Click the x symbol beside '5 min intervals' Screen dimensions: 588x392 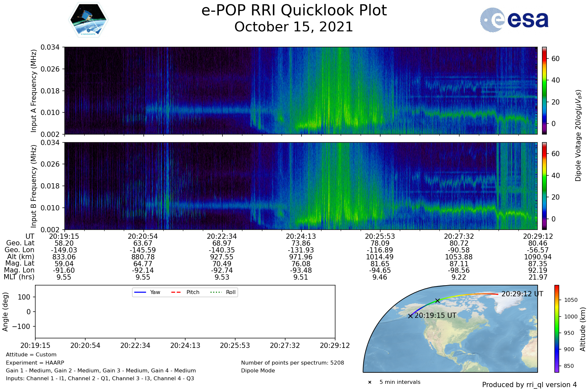tap(370, 382)
